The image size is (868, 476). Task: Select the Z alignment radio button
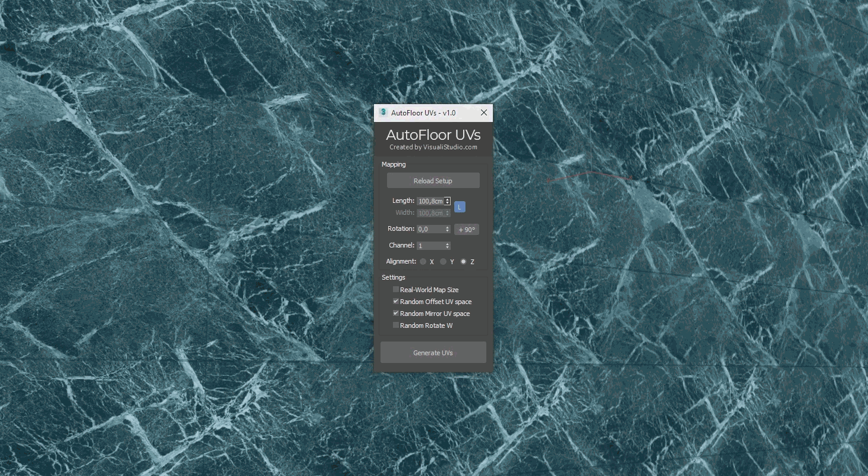(x=463, y=262)
